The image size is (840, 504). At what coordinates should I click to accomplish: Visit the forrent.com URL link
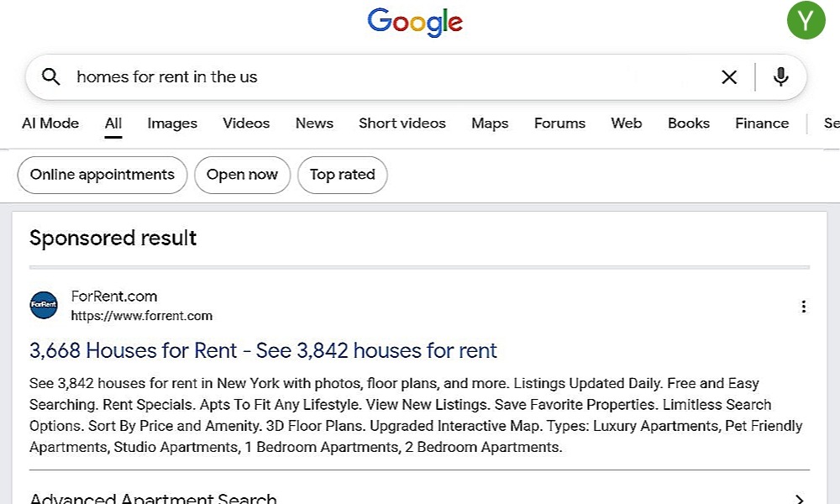coord(141,317)
